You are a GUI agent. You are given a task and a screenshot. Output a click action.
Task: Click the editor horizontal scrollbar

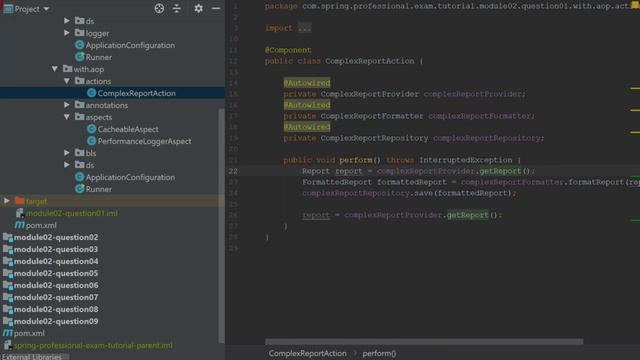(424, 341)
